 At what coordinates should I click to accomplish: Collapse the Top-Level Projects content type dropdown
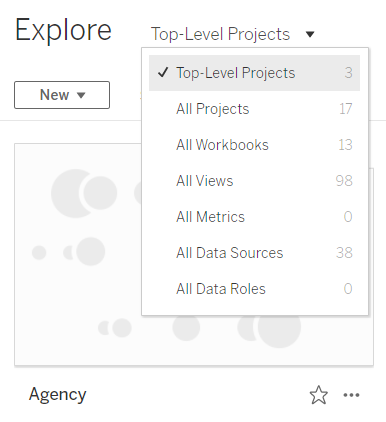coord(232,34)
